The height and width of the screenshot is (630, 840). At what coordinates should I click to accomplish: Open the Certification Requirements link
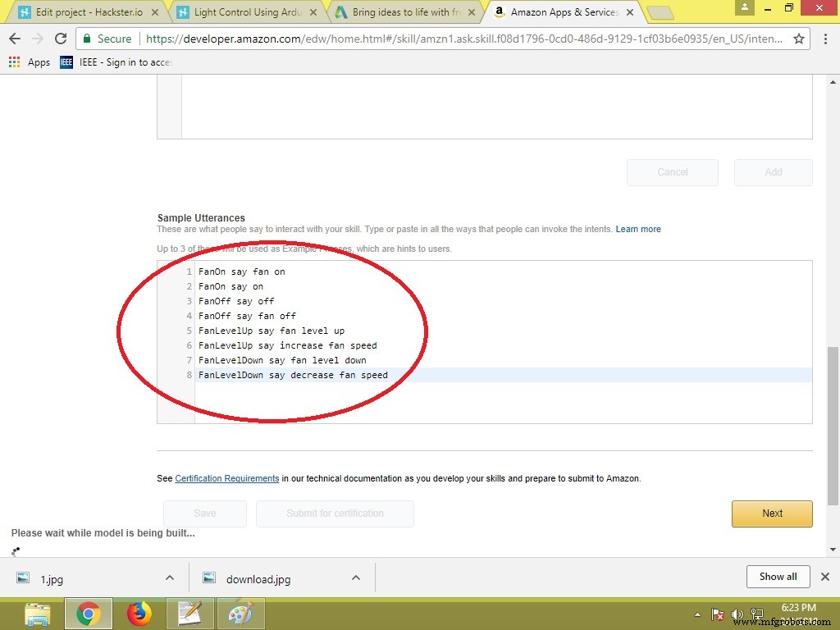pyautogui.click(x=227, y=478)
